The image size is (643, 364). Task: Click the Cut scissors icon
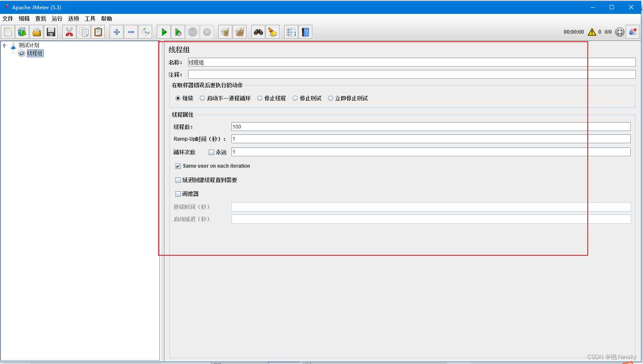(70, 32)
